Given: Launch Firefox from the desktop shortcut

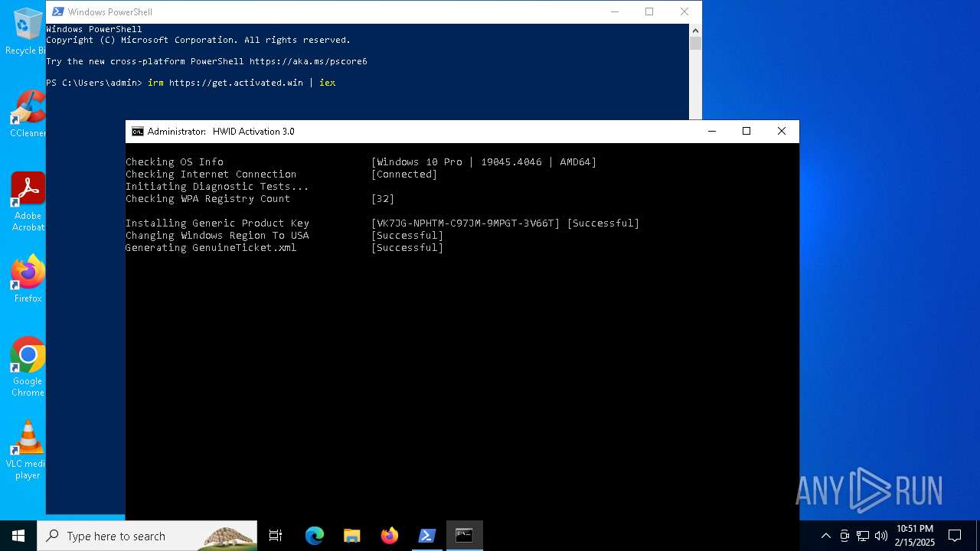Looking at the screenshot, I should (x=28, y=279).
